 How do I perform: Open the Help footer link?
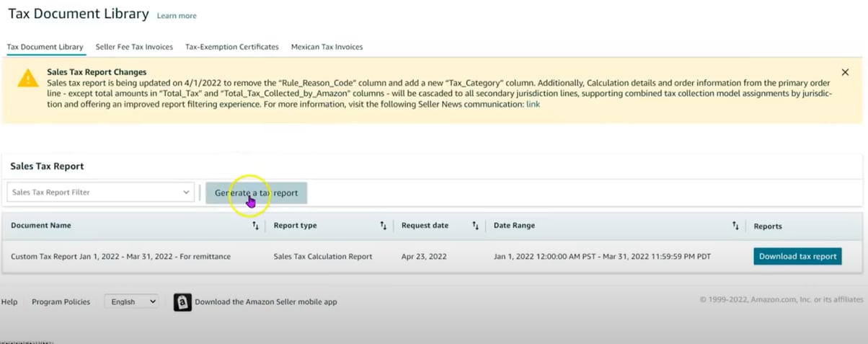(x=9, y=302)
